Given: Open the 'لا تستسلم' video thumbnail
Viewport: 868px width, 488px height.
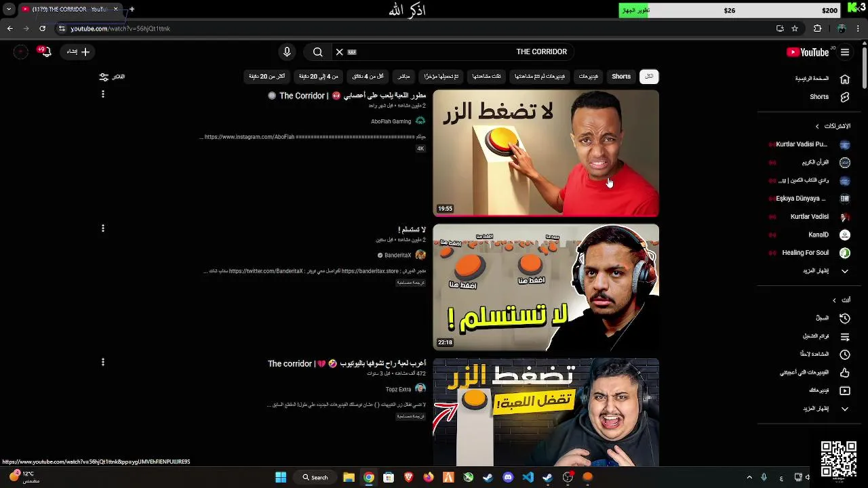Looking at the screenshot, I should 546,287.
